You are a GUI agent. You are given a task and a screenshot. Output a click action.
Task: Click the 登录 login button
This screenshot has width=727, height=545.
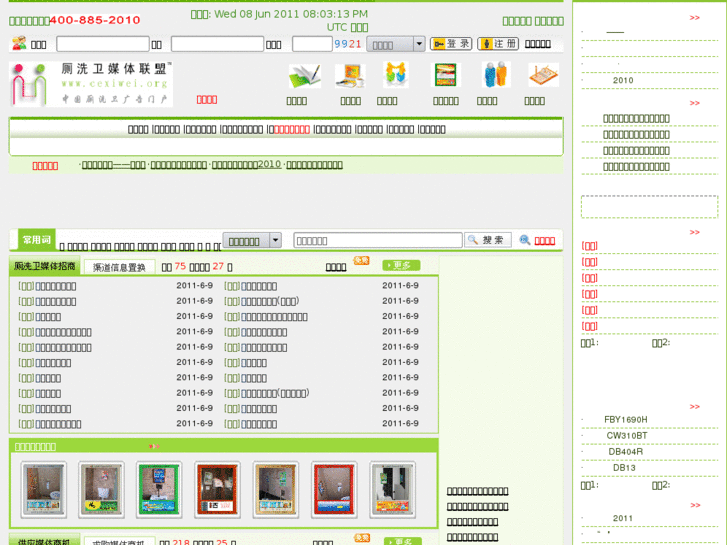[451, 44]
